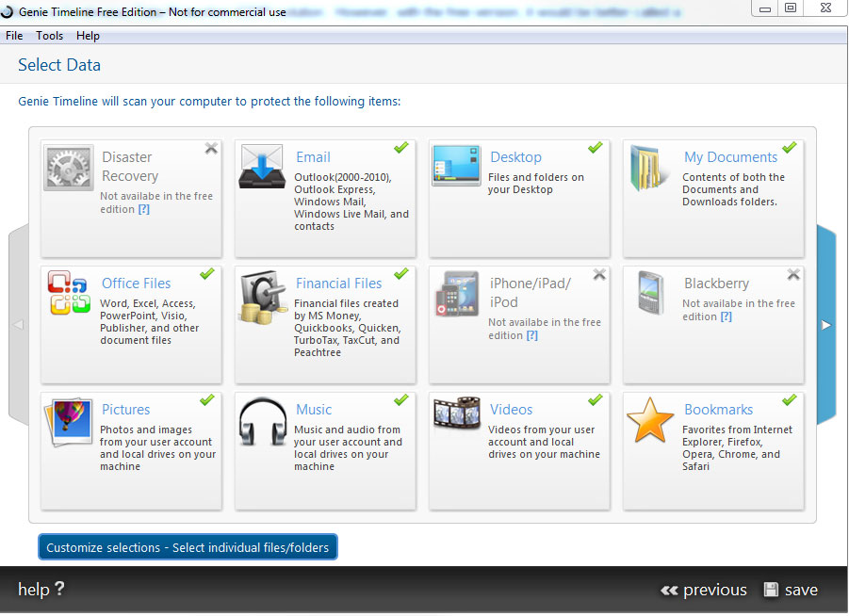Click the previous double-arrow icon
Image resolution: width=849 pixels, height=616 pixels.
[x=669, y=591]
